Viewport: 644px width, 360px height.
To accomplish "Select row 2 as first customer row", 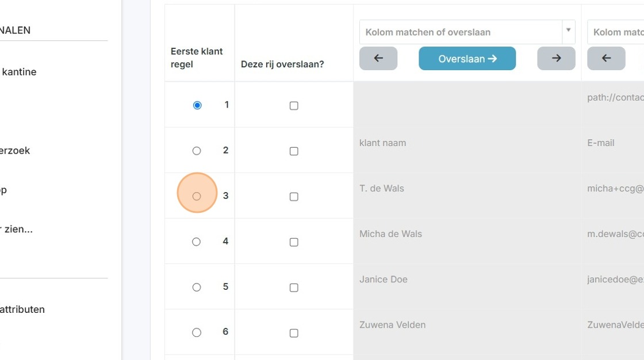I will [x=197, y=151].
